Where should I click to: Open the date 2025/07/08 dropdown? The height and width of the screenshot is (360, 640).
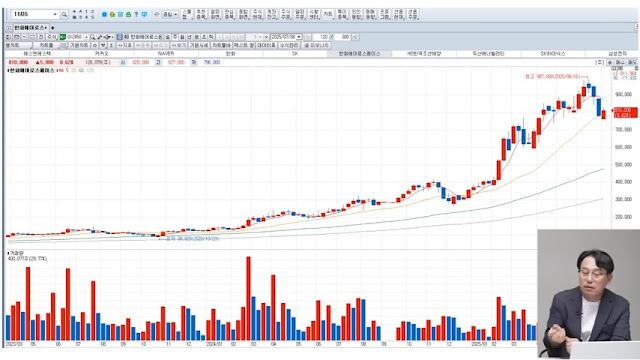pos(299,37)
